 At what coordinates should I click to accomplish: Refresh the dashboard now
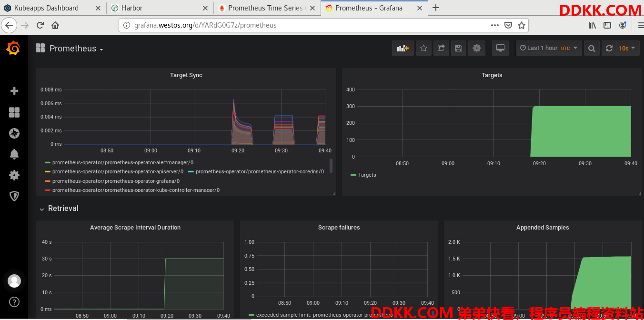coord(609,48)
